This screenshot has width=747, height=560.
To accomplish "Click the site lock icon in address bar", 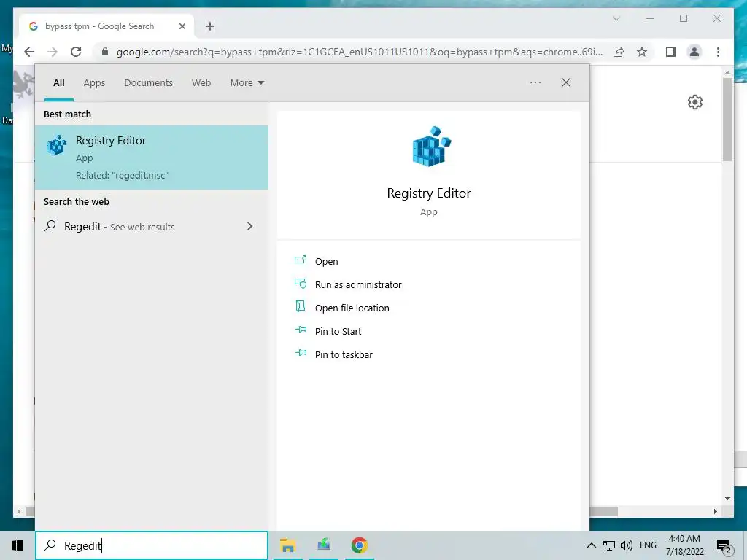I will (x=105, y=52).
